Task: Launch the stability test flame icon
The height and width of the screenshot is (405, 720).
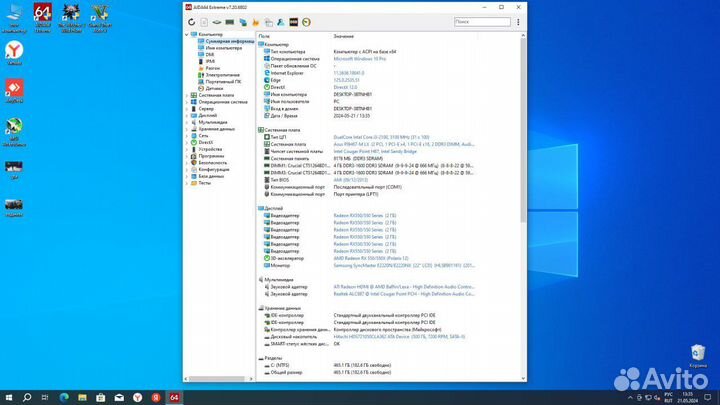Action: tap(255, 22)
